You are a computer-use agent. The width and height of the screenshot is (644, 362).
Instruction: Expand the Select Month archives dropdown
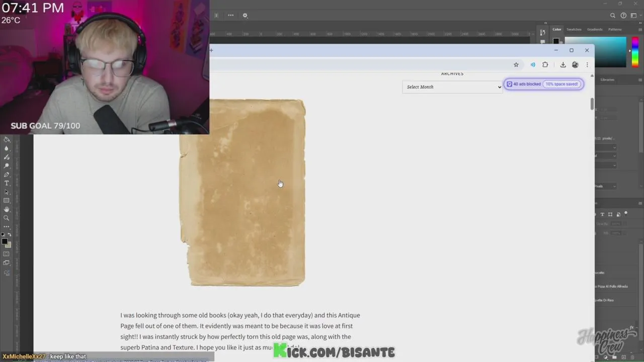(x=452, y=87)
